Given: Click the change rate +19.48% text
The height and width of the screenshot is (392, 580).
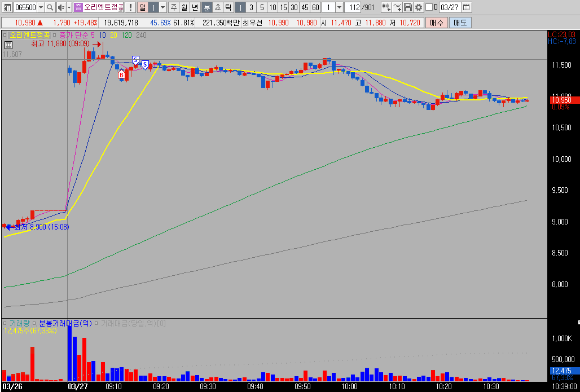Looking at the screenshot, I should coord(85,23).
